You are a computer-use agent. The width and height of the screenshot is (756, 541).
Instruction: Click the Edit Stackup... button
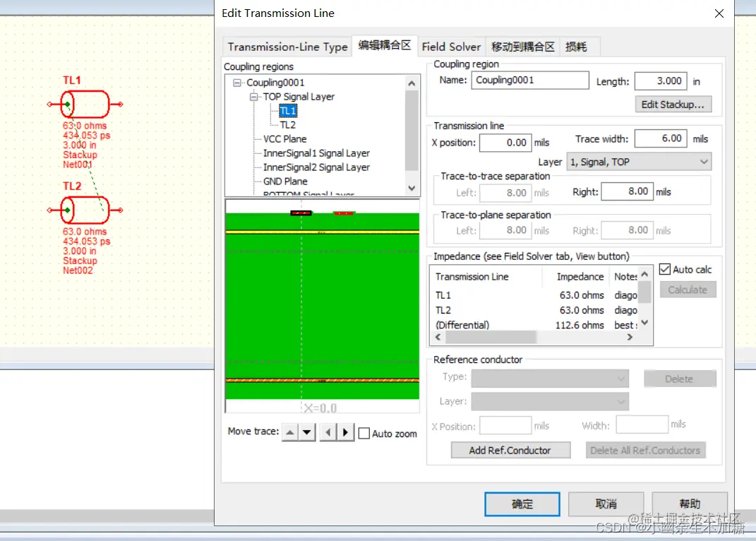tap(673, 105)
